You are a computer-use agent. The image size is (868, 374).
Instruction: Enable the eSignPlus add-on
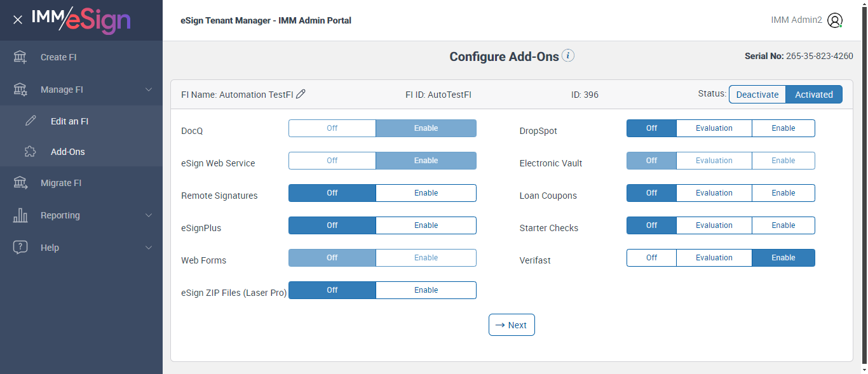pyautogui.click(x=426, y=225)
